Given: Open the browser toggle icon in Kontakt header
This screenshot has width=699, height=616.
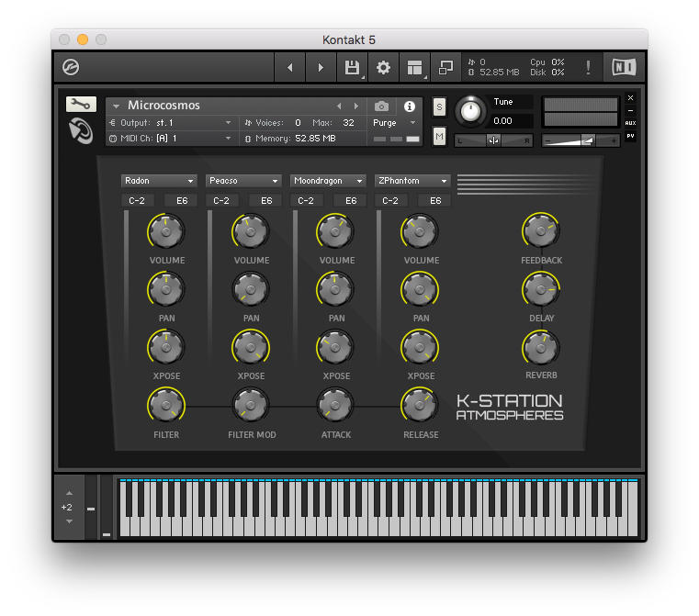Looking at the screenshot, I should (x=71, y=67).
